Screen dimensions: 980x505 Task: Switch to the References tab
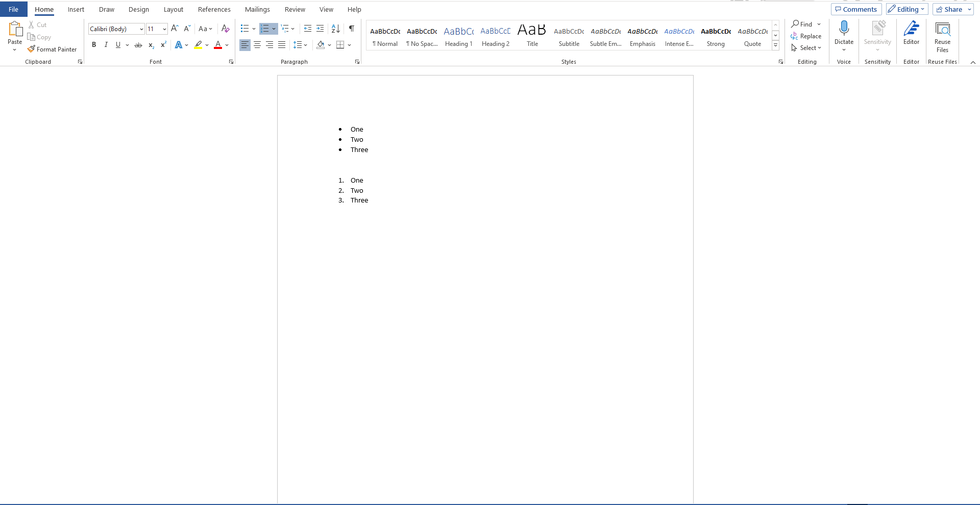point(214,9)
